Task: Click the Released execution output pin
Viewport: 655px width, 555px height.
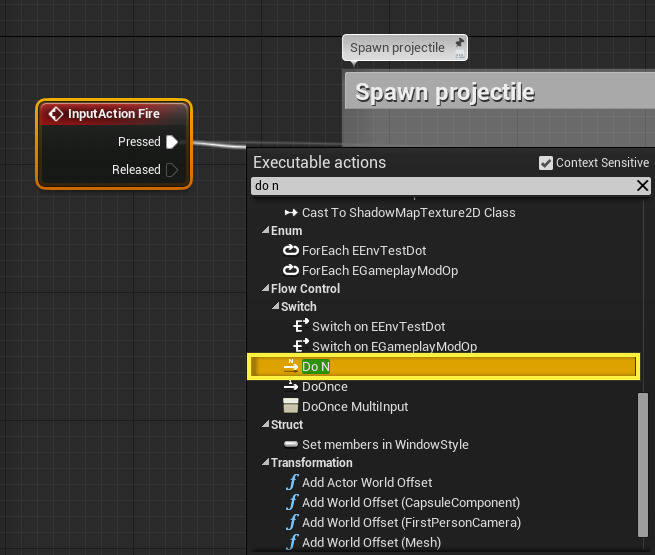Action: coord(172,170)
